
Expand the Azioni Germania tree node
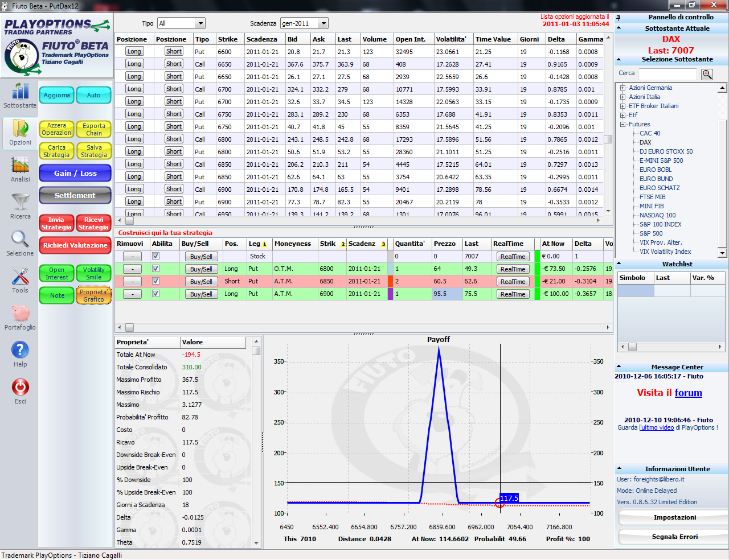623,88
